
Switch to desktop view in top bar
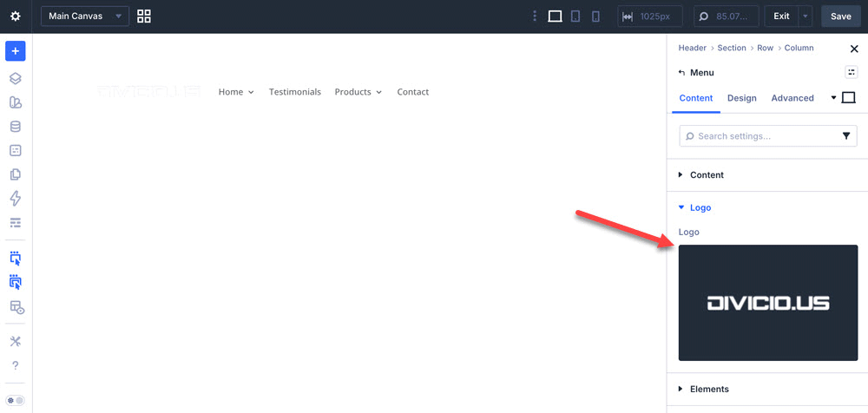click(x=555, y=16)
